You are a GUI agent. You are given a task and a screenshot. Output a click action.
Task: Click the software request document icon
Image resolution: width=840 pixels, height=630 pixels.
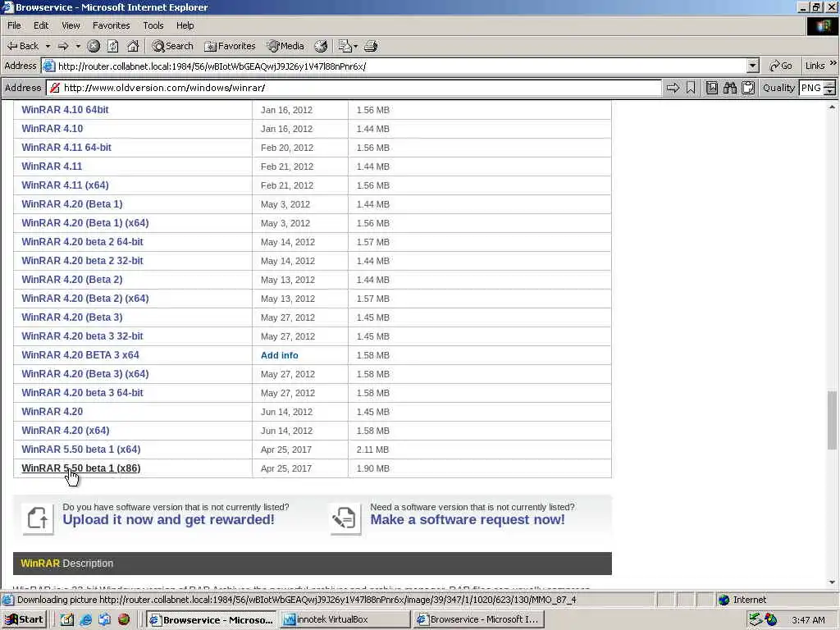345,518
